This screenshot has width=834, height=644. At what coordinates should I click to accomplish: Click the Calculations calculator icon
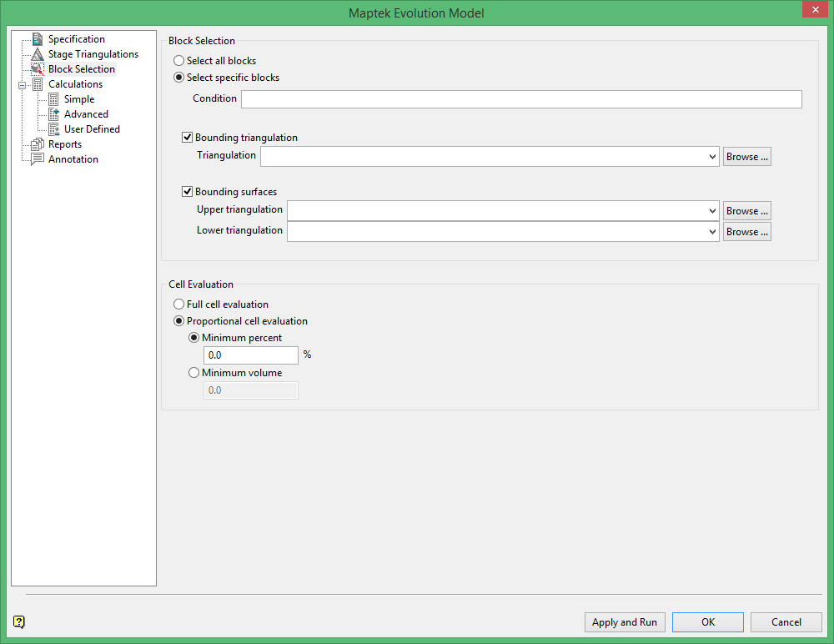pos(38,84)
